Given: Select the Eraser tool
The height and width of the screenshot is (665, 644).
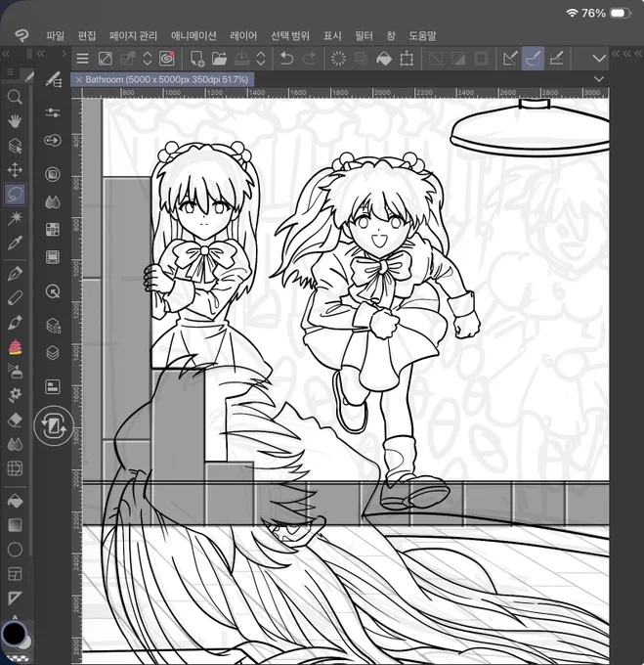Looking at the screenshot, I should (x=15, y=420).
